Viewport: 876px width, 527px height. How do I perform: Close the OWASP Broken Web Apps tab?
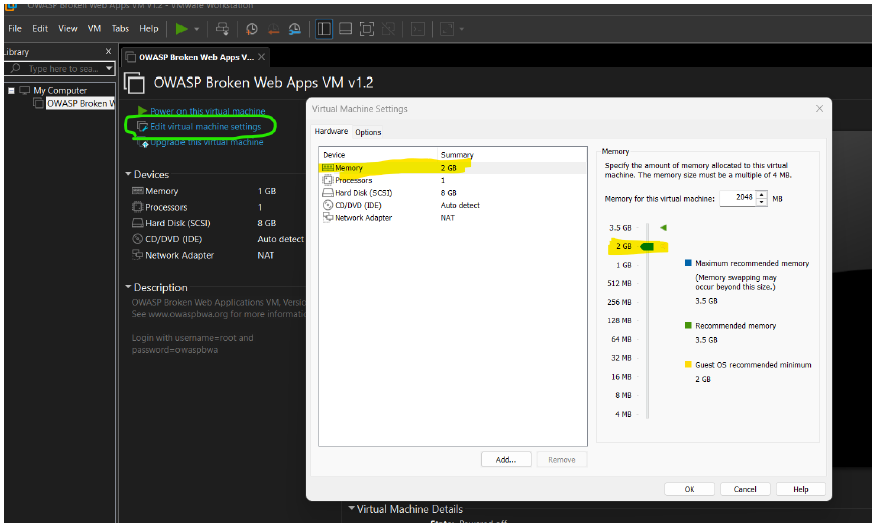[x=261, y=57]
